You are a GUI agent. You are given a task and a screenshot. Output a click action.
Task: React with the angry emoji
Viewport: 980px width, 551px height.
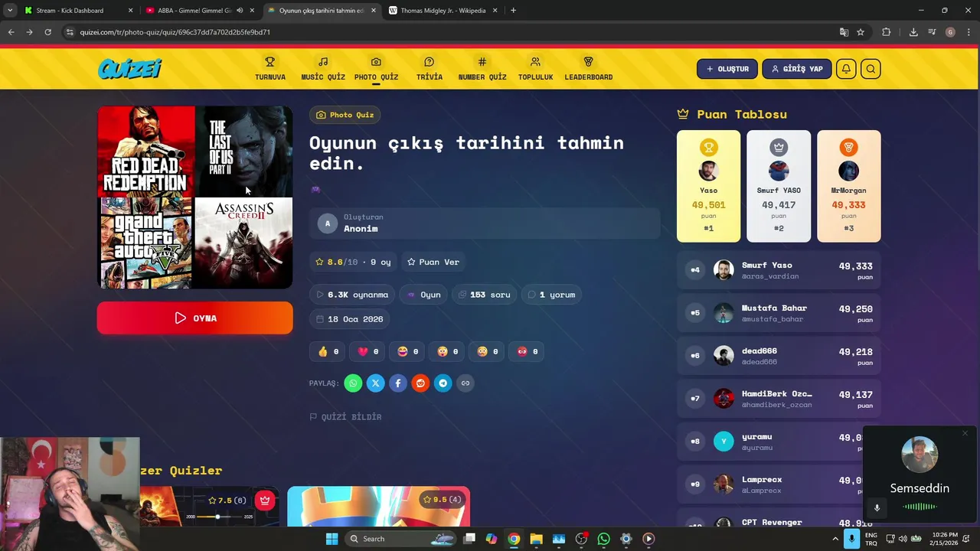(527, 351)
